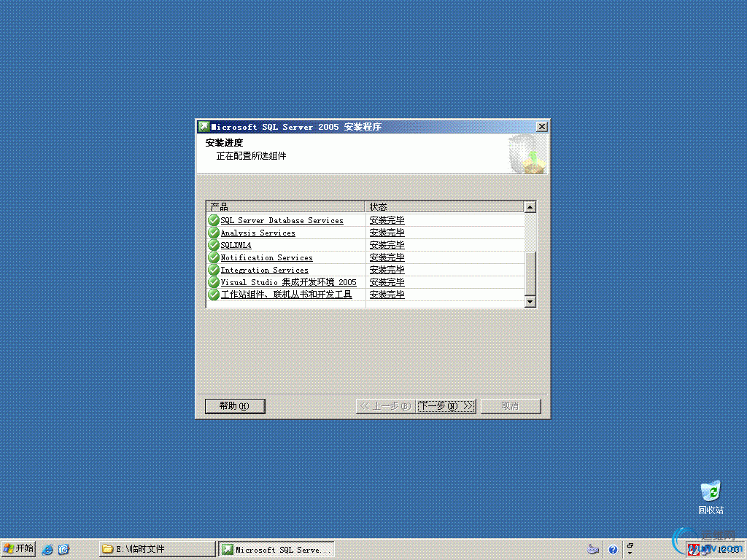Screen dimensions: 747x560
Task: Expand the language bar options arrow in tray
Action: point(630,553)
